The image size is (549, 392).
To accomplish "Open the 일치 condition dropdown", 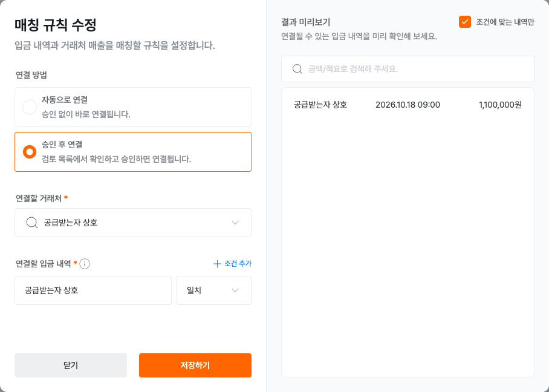I will click(214, 290).
